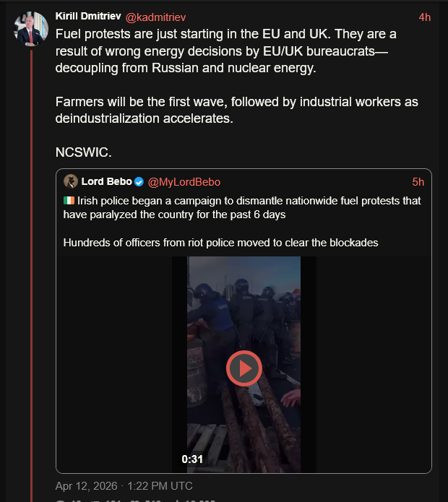This screenshot has height=502, width=448.
Task: Play the embedded riot police video
Action: [x=244, y=368]
